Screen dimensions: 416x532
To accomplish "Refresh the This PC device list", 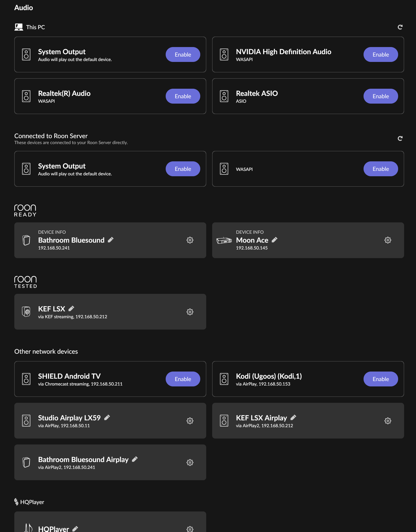I will click(x=400, y=27).
